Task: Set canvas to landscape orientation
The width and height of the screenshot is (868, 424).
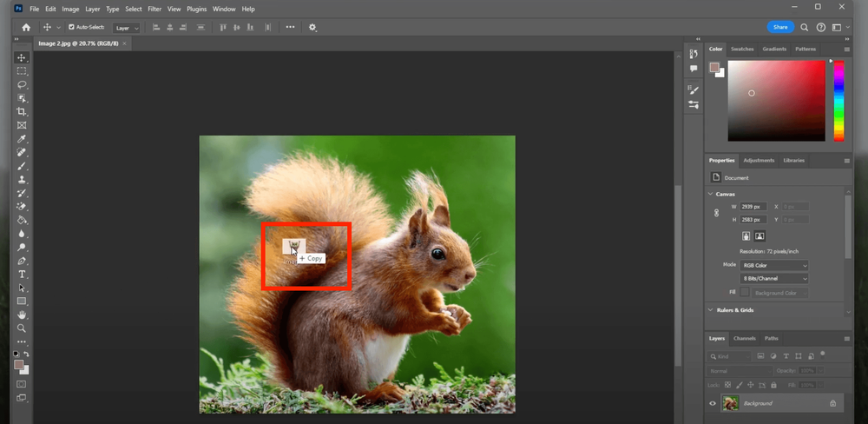Action: [x=759, y=235]
